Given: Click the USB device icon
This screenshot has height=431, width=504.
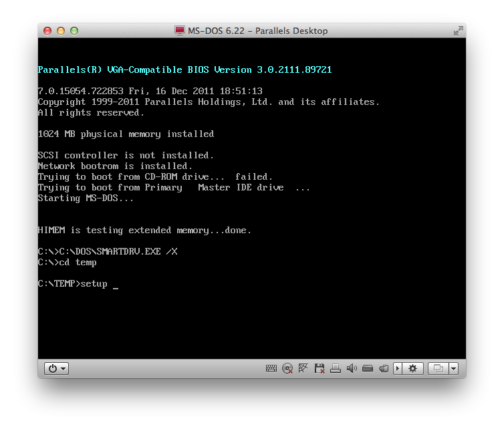Looking at the screenshot, I should (368, 368).
